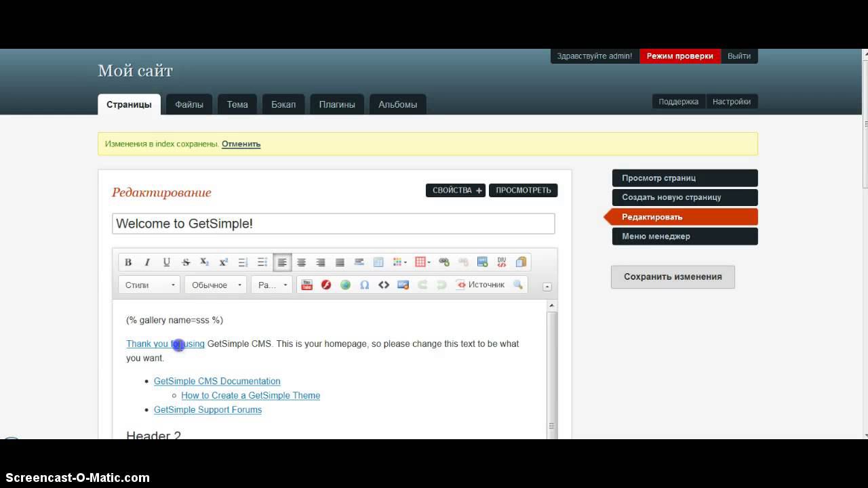
Task: Click How to Create a GetSimple Theme link
Action: tap(250, 396)
